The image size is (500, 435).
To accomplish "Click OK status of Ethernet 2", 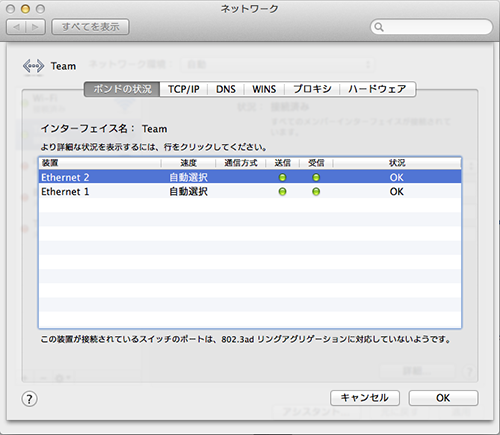I will point(397,177).
